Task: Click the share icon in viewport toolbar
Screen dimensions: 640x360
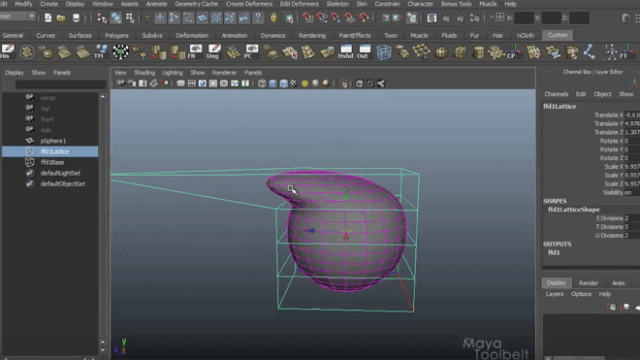Action: [x=380, y=84]
